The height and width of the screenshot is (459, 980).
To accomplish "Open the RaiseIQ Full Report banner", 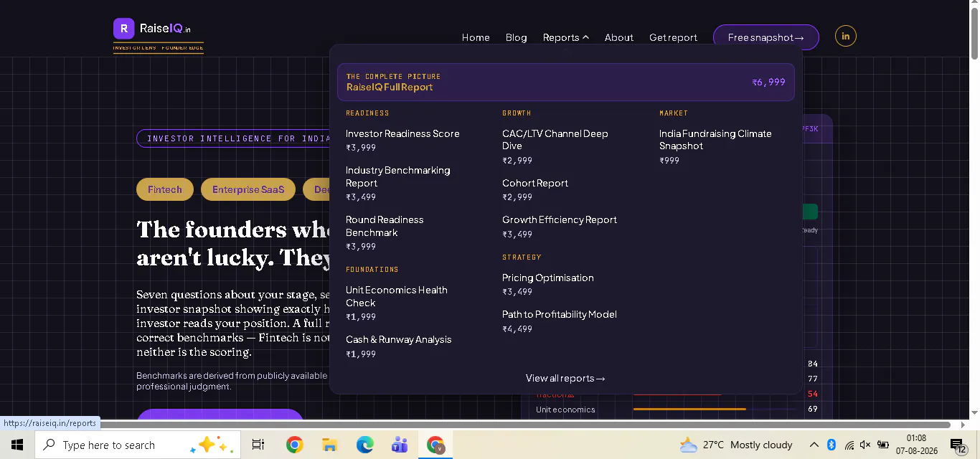I will (x=566, y=82).
